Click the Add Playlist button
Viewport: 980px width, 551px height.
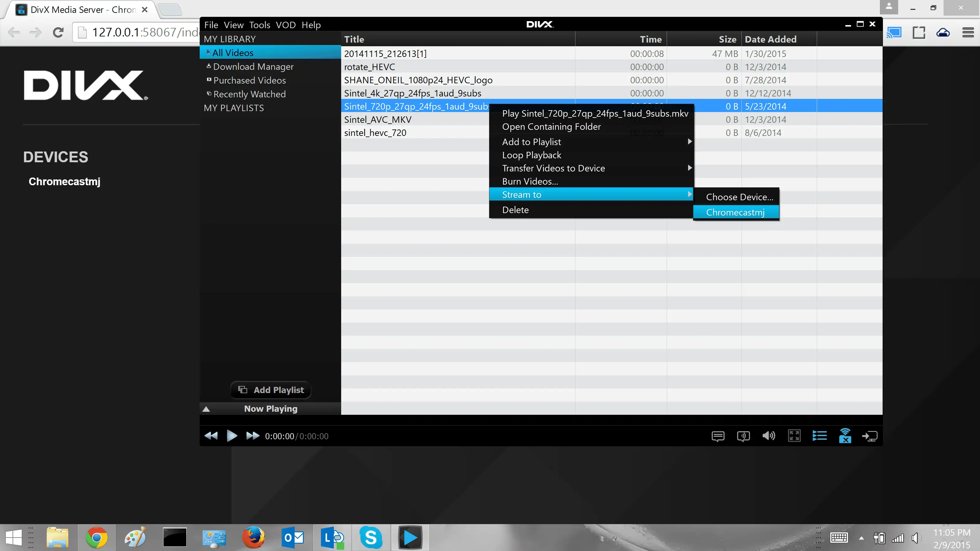[271, 390]
